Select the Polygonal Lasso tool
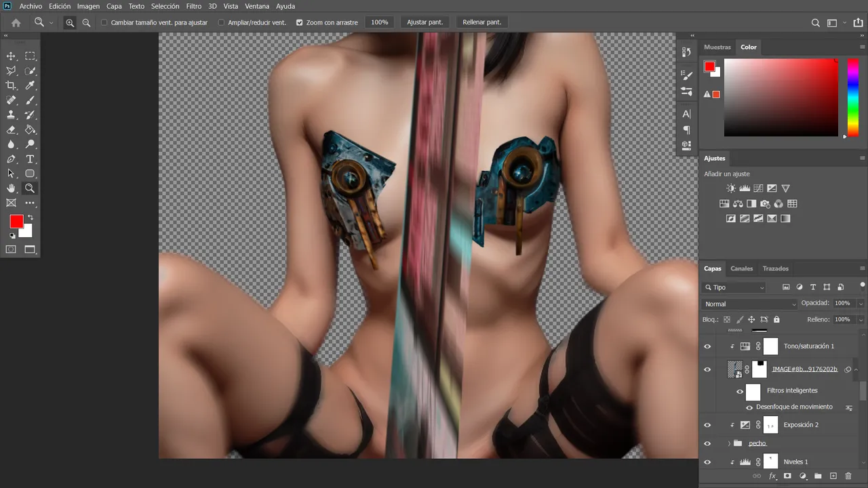Image resolution: width=868 pixels, height=488 pixels. 11,71
